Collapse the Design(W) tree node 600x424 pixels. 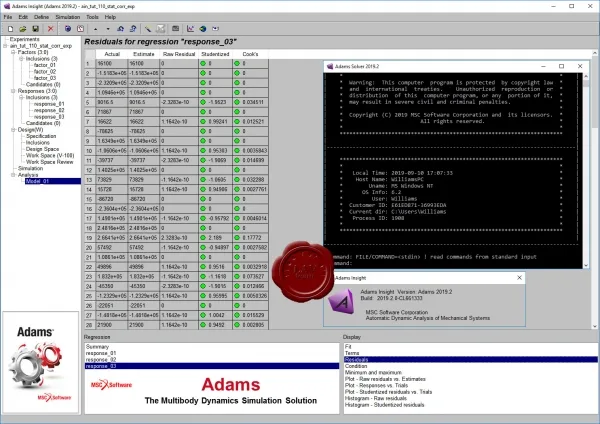click(x=13, y=130)
